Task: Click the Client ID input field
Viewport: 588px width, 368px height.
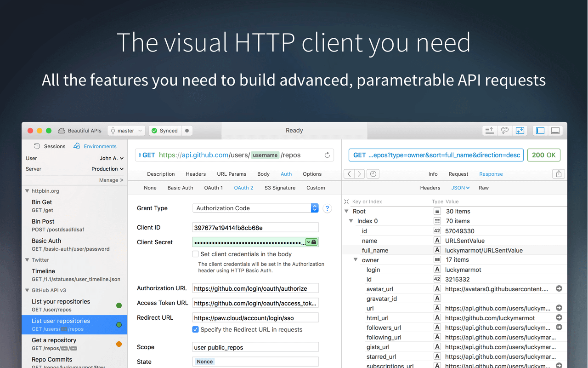Action: (x=255, y=228)
